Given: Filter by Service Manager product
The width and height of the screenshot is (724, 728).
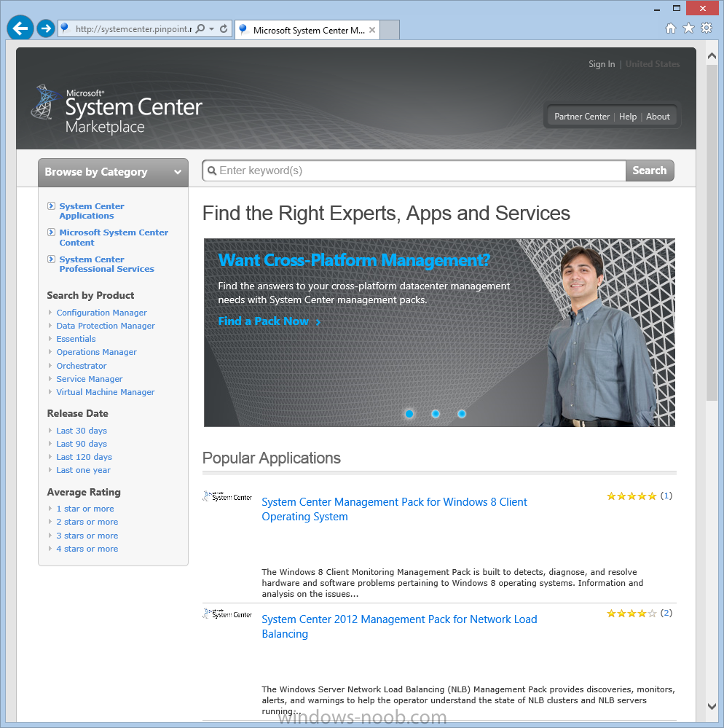Looking at the screenshot, I should click(90, 379).
